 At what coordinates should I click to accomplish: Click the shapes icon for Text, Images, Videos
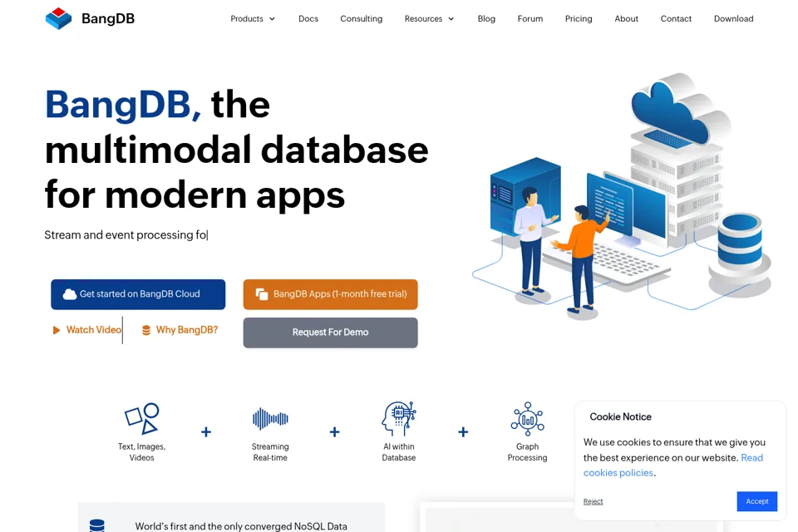(x=142, y=419)
